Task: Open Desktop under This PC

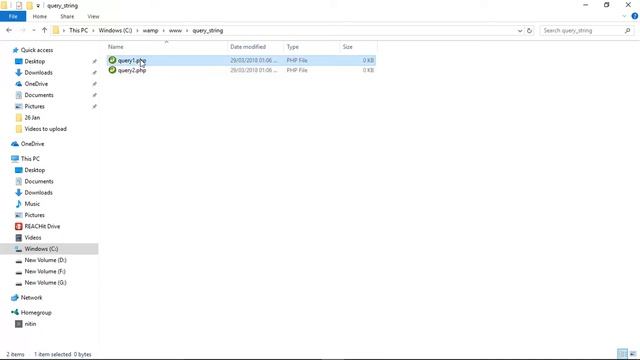Action: (x=35, y=170)
